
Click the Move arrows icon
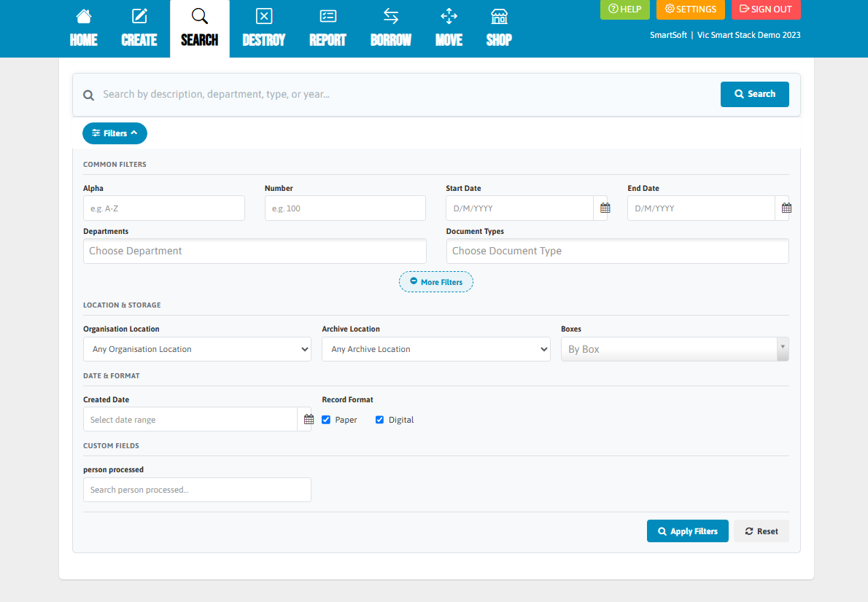(449, 17)
